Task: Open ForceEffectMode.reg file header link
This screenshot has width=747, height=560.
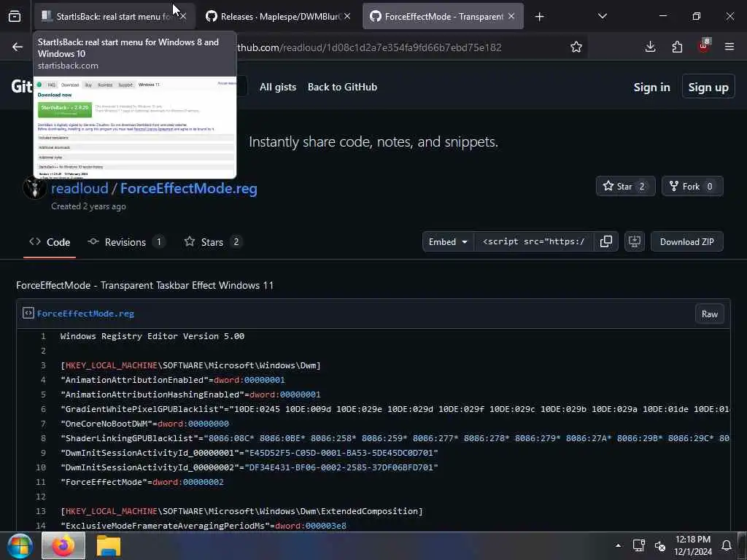Action: pos(86,314)
